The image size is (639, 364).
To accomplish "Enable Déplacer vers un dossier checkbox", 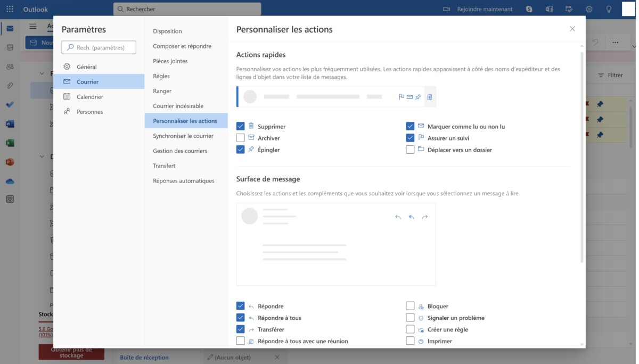I will [410, 150].
